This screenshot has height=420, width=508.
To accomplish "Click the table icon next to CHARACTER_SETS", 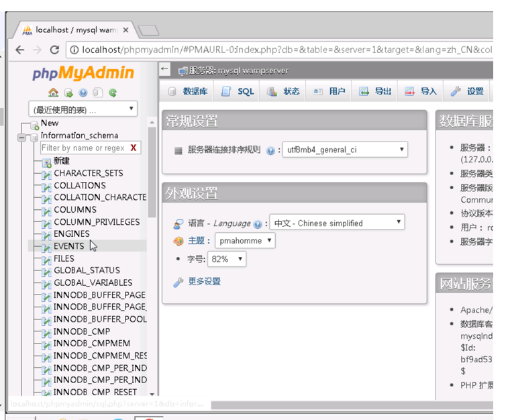I will (x=46, y=175).
